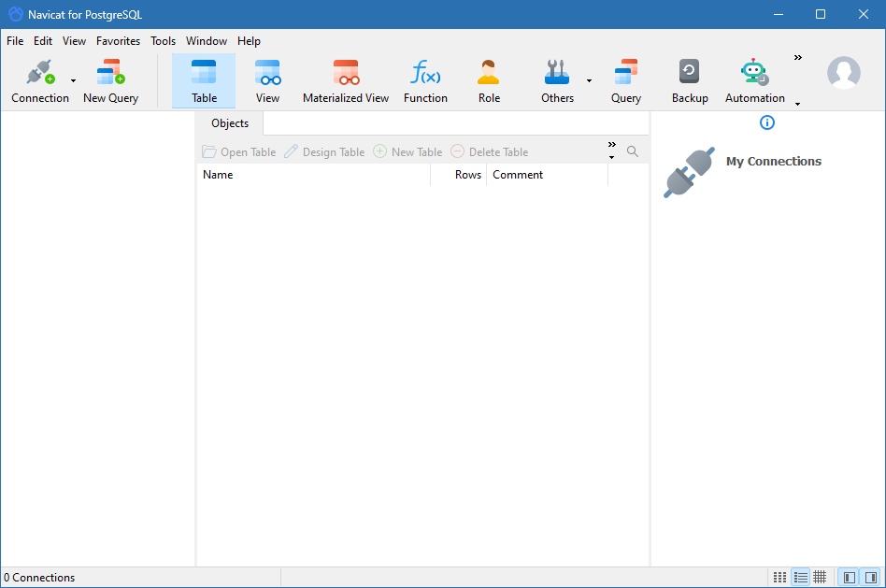Open the Favorites menu
886x588 pixels.
point(118,41)
